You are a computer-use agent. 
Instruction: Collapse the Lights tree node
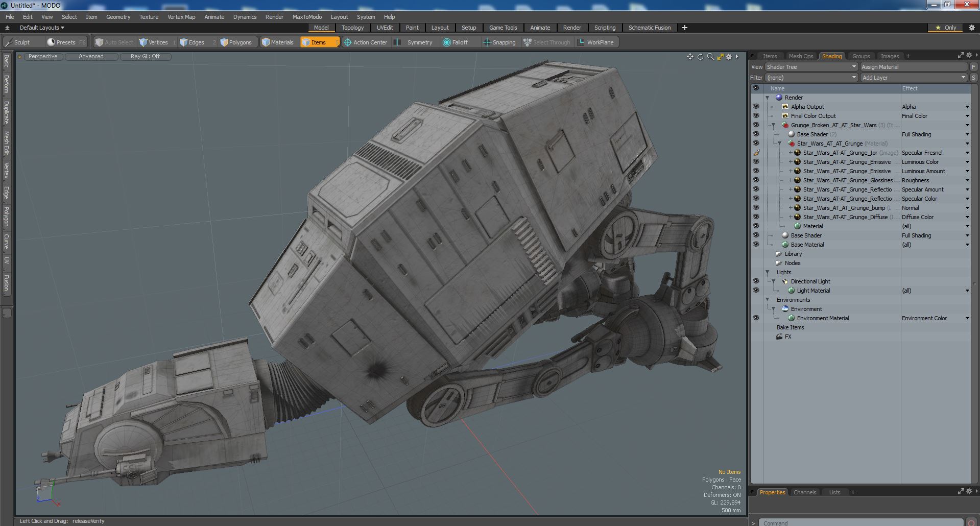click(x=767, y=272)
